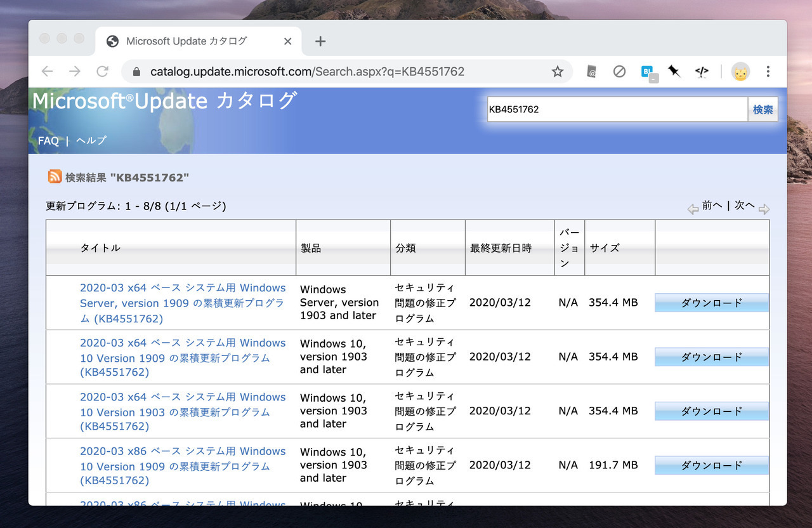Viewport: 812px width, 528px height.
Task: Download the Windows Server version 1909 update
Action: coord(711,303)
